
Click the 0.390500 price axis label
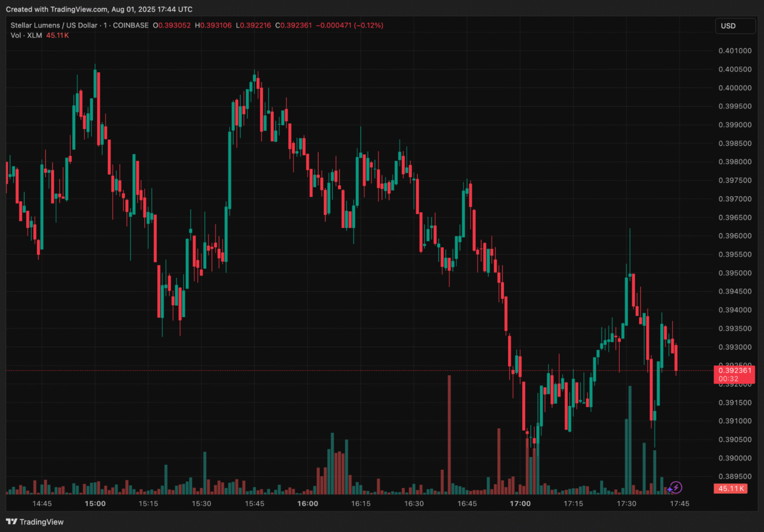[735, 440]
